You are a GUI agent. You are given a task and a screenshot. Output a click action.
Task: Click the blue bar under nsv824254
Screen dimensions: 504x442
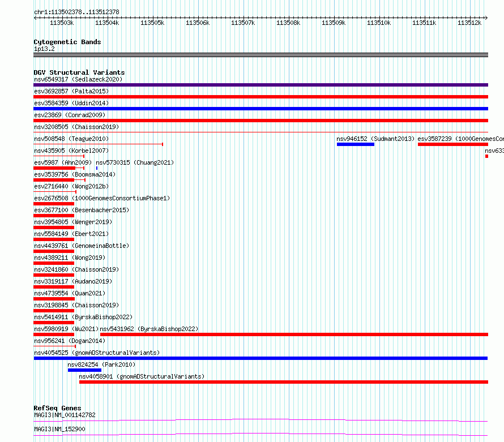(x=84, y=370)
